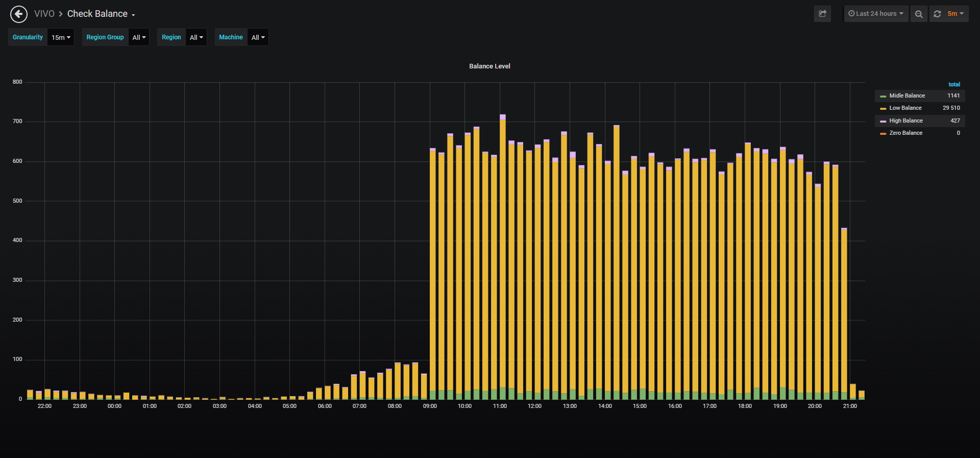Viewport: 980px width, 458px height.
Task: Open the Machine All dropdown
Action: pyautogui.click(x=258, y=37)
